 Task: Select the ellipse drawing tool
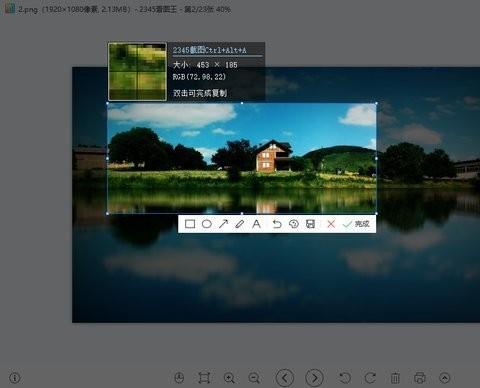pos(207,224)
